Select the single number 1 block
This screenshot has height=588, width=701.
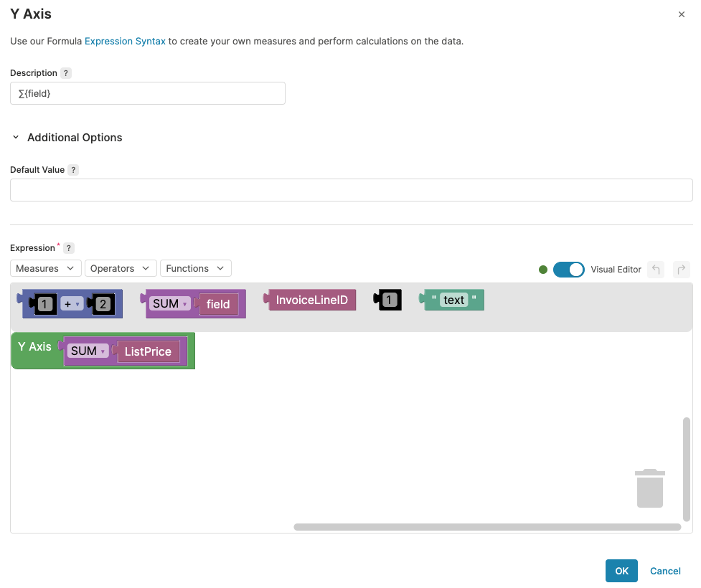point(388,300)
